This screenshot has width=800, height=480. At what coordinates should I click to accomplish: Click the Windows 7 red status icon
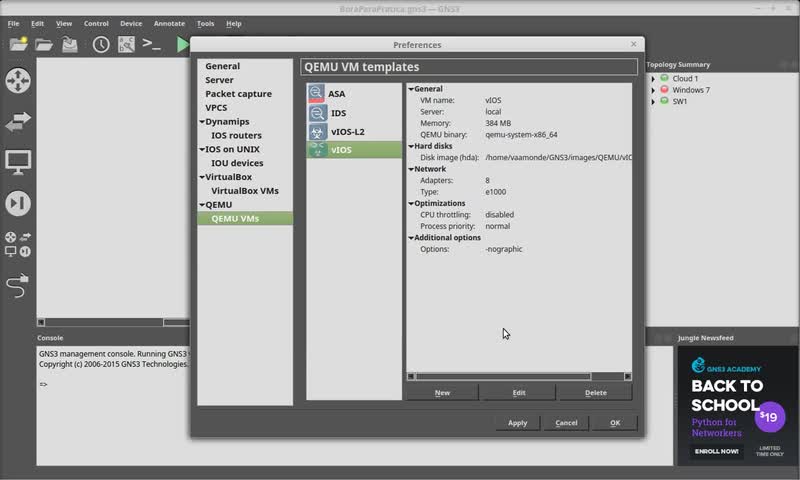664,89
